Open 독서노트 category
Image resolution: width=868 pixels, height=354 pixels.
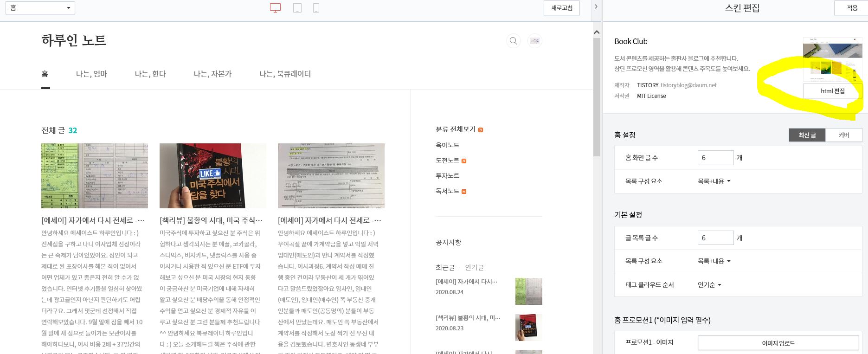447,191
